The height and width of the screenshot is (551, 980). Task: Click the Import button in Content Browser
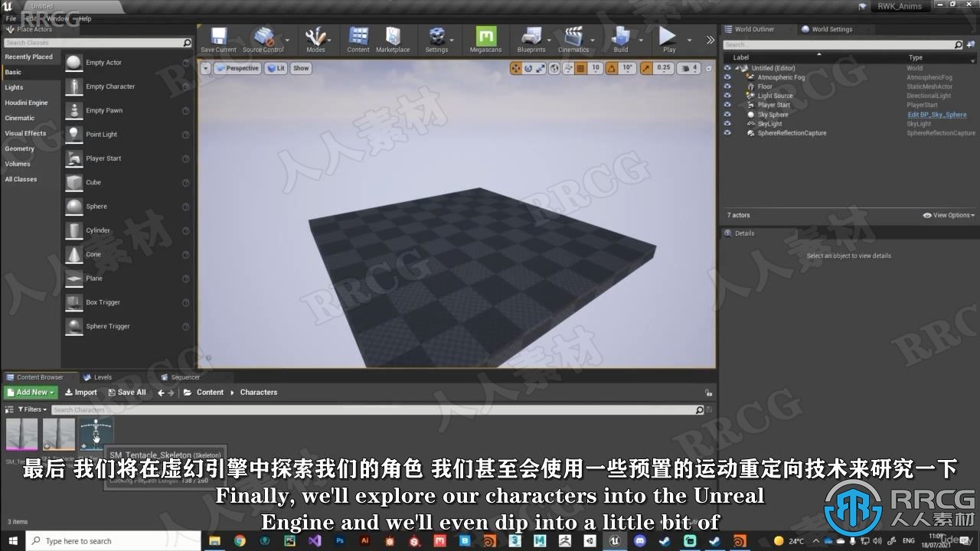click(x=80, y=393)
